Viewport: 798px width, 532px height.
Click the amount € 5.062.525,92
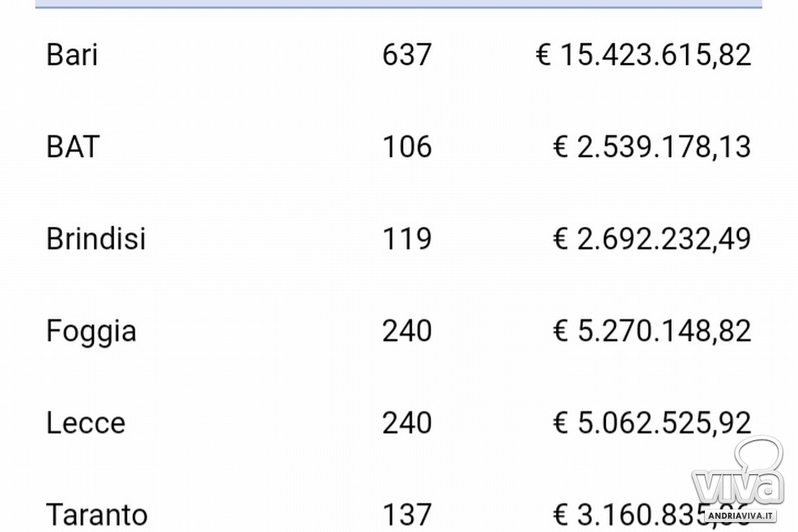point(652,424)
